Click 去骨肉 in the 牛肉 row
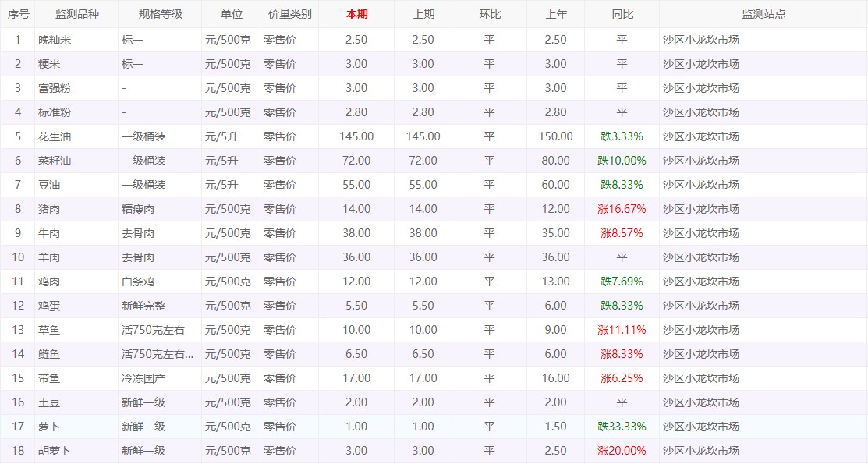The height and width of the screenshot is (464, 868). click(x=138, y=233)
